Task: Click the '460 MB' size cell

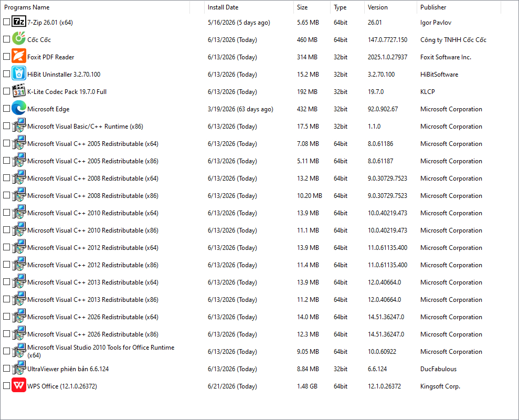Action: tap(307, 40)
